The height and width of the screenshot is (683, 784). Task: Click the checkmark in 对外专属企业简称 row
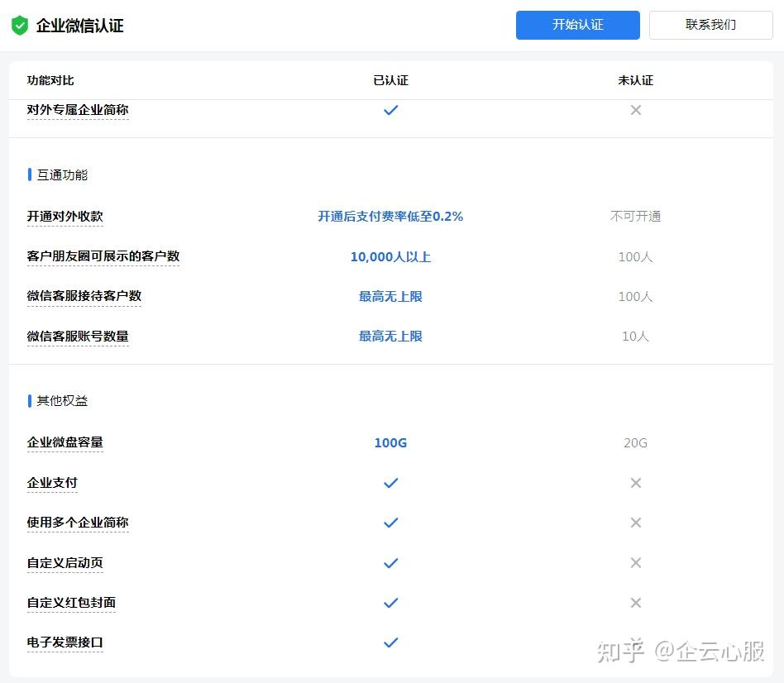coord(390,110)
